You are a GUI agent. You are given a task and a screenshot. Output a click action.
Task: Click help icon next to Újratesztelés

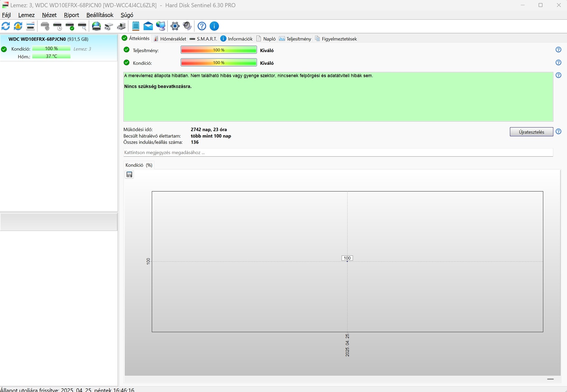(558, 132)
